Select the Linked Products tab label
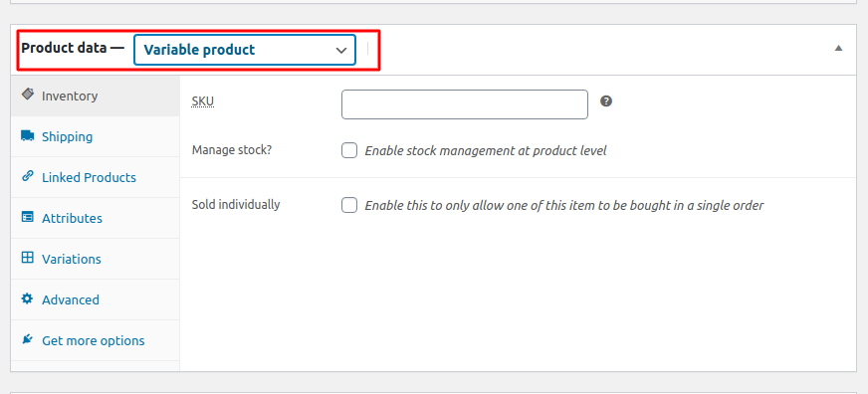Screen dimensions: 868x394 (90, 178)
